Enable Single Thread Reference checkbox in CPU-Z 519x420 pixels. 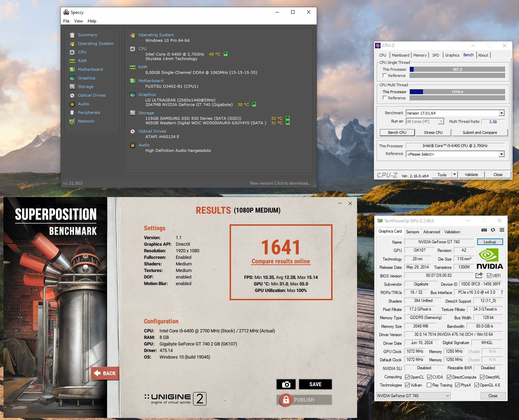[385, 75]
